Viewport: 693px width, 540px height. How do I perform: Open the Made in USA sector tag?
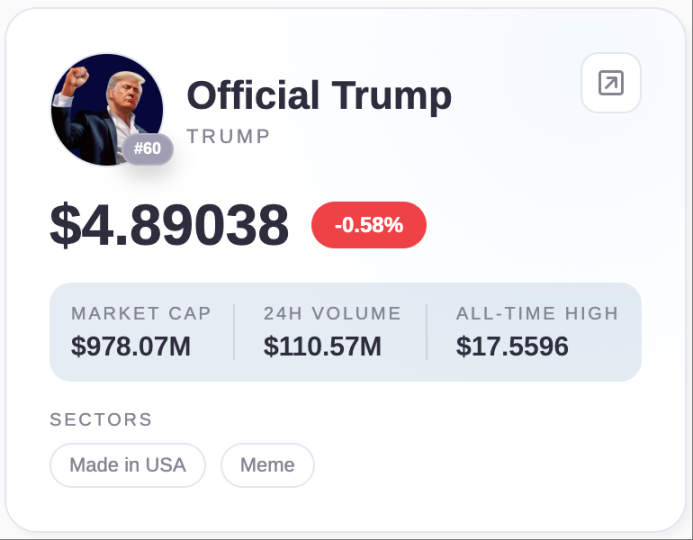coord(127,465)
